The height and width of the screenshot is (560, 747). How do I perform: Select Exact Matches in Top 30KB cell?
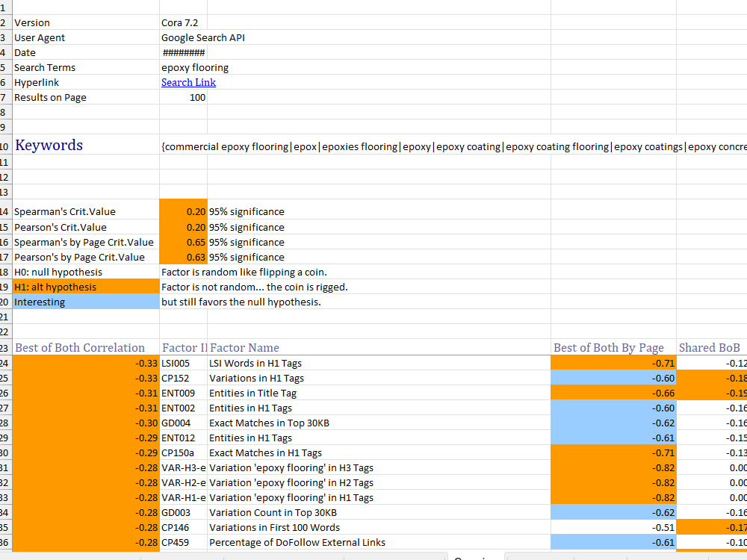point(379,423)
